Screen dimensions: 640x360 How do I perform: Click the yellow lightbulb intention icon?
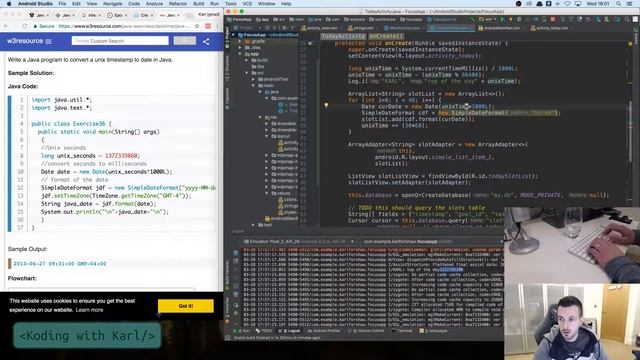[326, 105]
